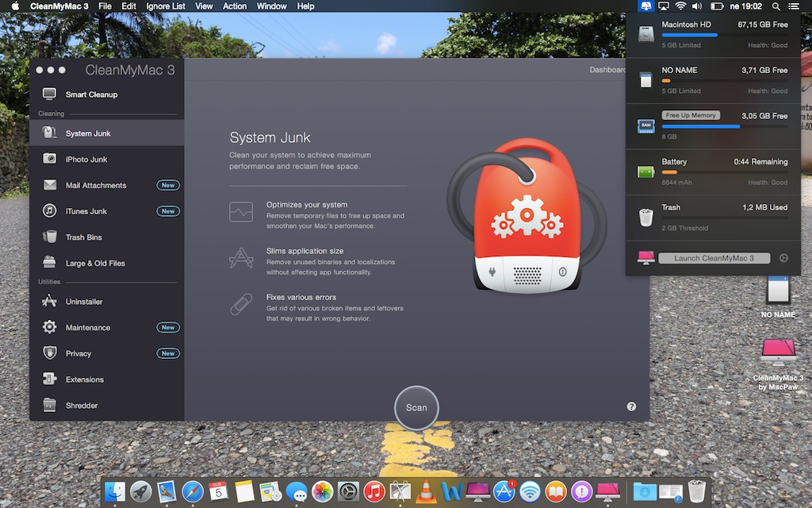Open iTunes from the Dock
Image resolution: width=812 pixels, height=508 pixels.
pos(374,491)
